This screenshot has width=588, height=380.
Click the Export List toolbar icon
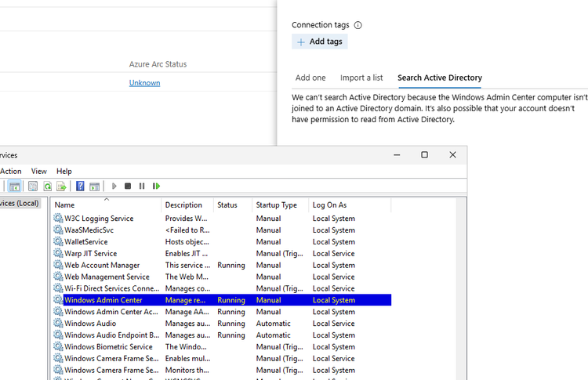(x=61, y=186)
